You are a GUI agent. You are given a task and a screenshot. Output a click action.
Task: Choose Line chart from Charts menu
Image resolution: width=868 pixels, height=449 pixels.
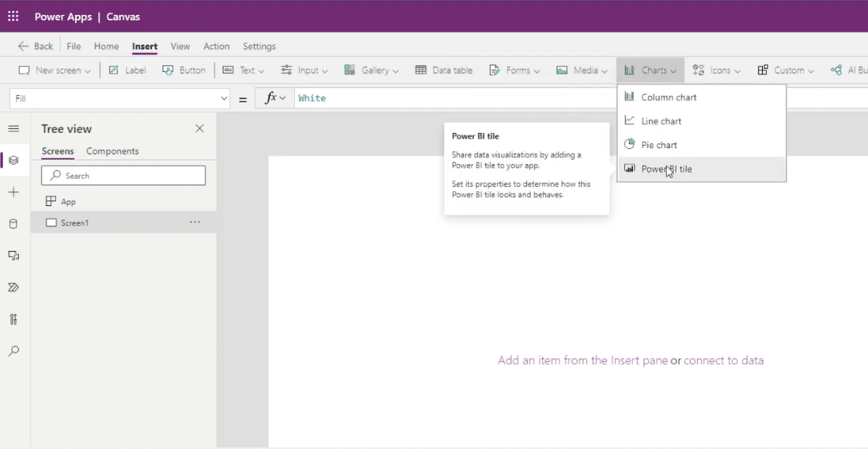tap(701, 121)
